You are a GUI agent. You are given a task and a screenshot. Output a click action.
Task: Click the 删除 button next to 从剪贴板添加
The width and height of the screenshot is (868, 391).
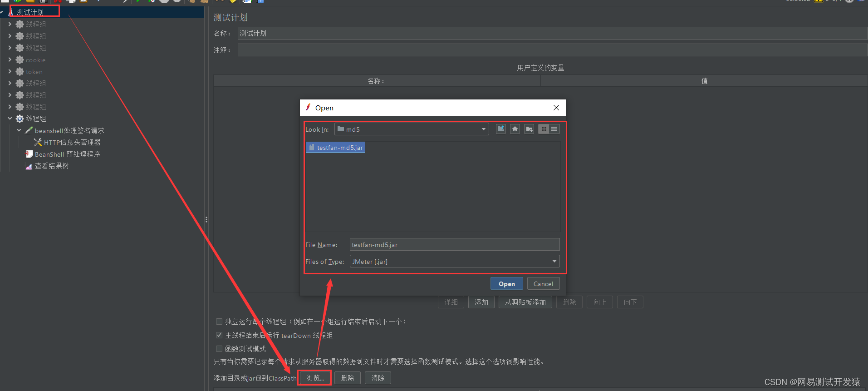(x=569, y=302)
